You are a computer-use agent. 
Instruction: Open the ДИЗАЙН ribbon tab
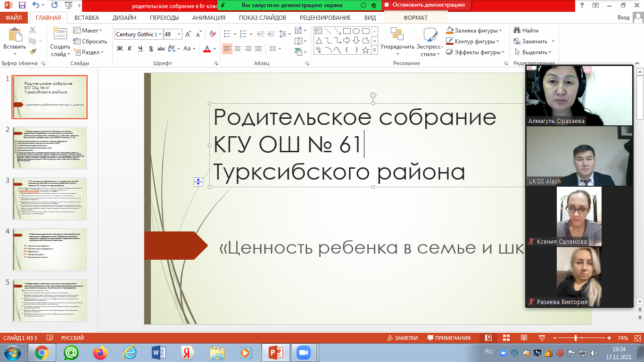[124, 18]
